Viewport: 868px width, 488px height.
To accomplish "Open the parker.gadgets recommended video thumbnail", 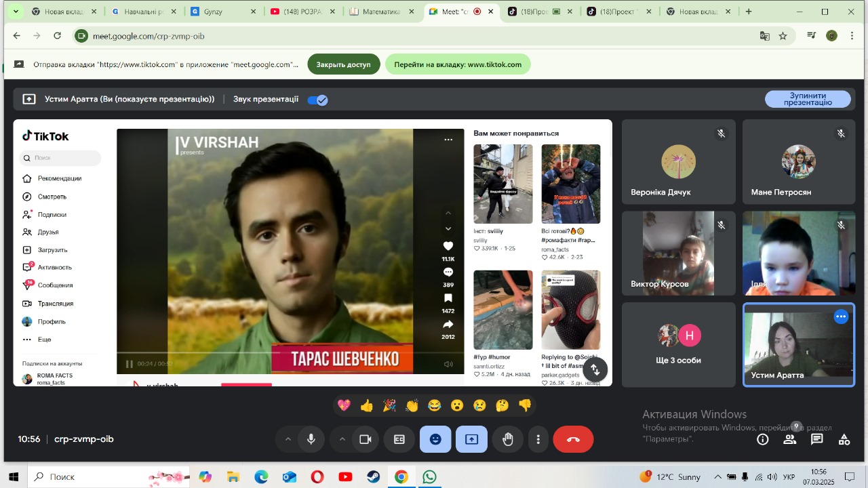I will tap(571, 310).
